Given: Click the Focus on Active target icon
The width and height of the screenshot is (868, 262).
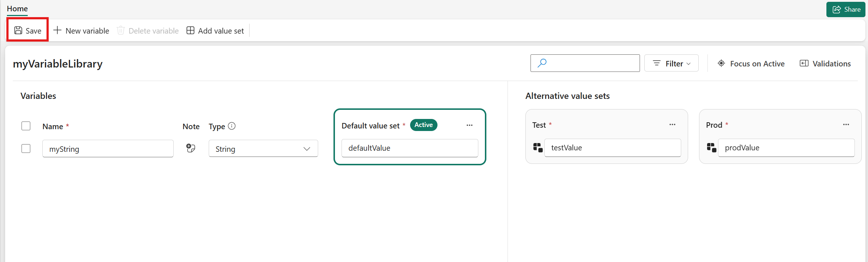Looking at the screenshot, I should 721,63.
